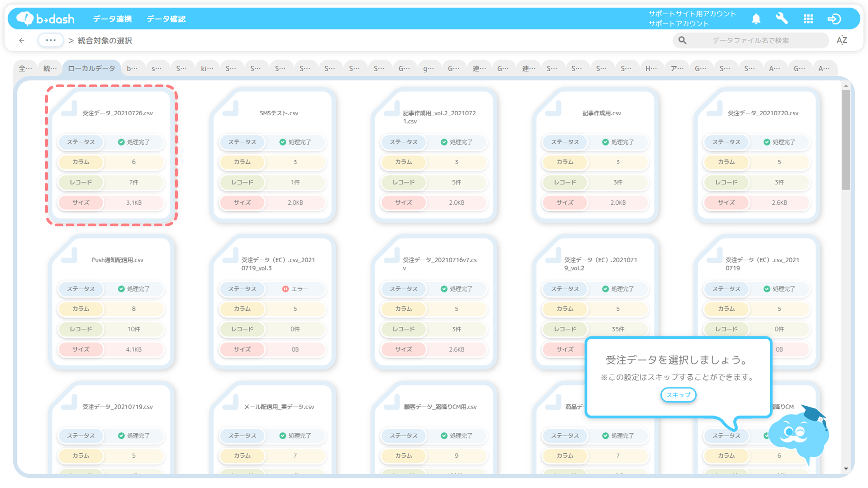Image resolution: width=868 pixels, height=488 pixels.
Task: Click the 35件 record count
Action: (618, 329)
